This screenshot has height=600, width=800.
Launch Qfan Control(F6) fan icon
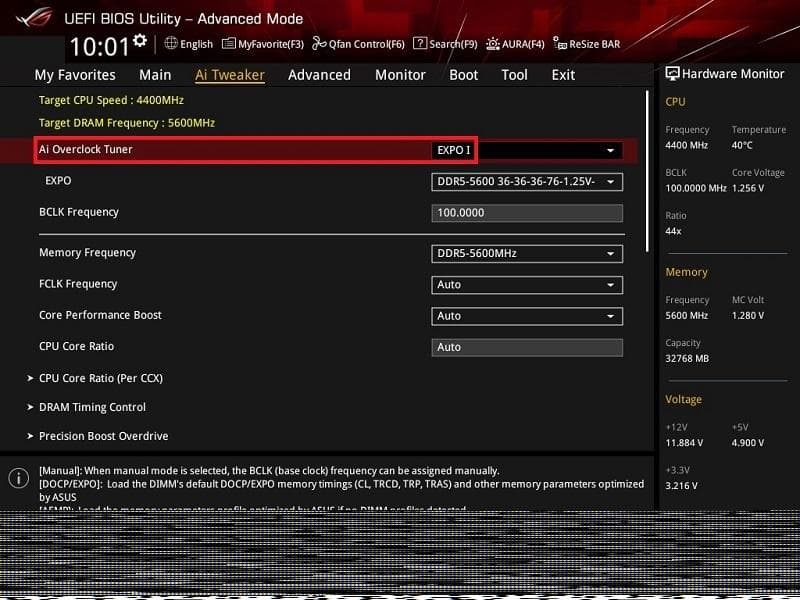click(319, 43)
